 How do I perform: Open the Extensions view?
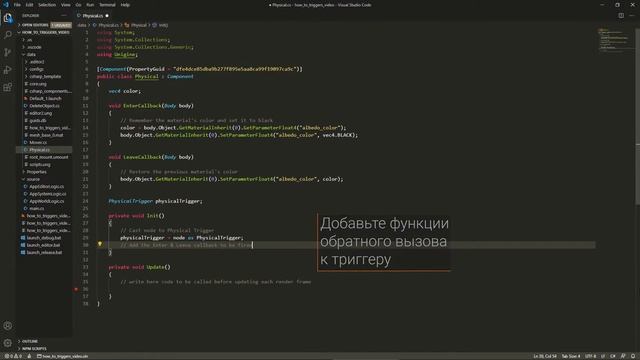coord(7,87)
